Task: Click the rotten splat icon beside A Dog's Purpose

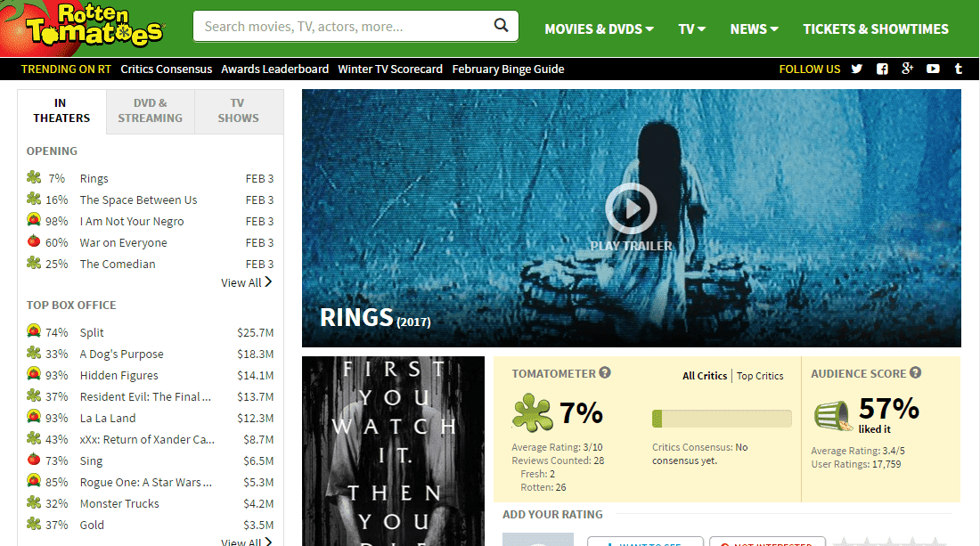Action: (34, 353)
